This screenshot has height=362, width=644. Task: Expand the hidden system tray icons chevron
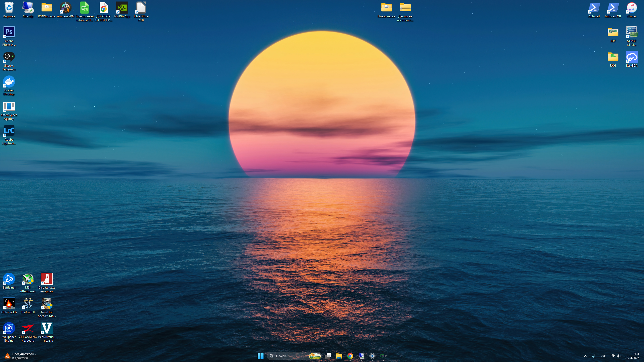(x=585, y=356)
